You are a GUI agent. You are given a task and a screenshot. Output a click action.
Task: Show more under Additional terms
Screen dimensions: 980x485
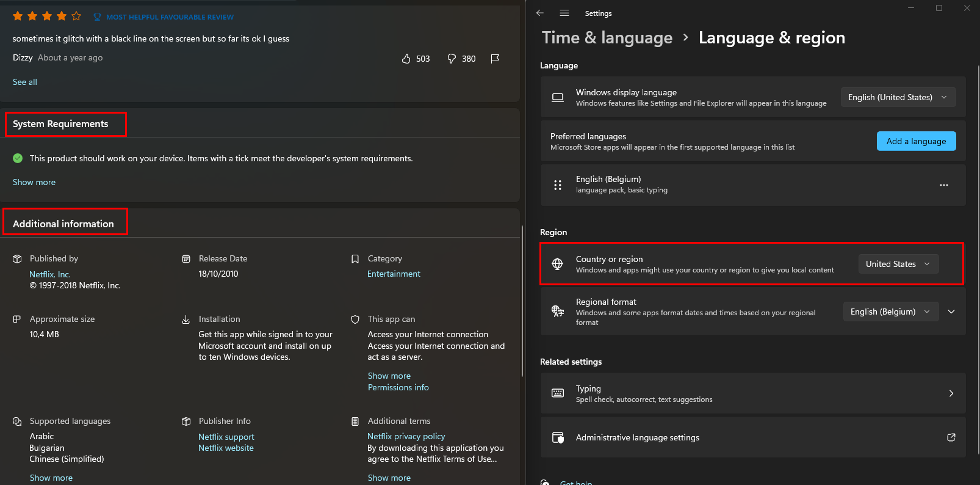(389, 478)
